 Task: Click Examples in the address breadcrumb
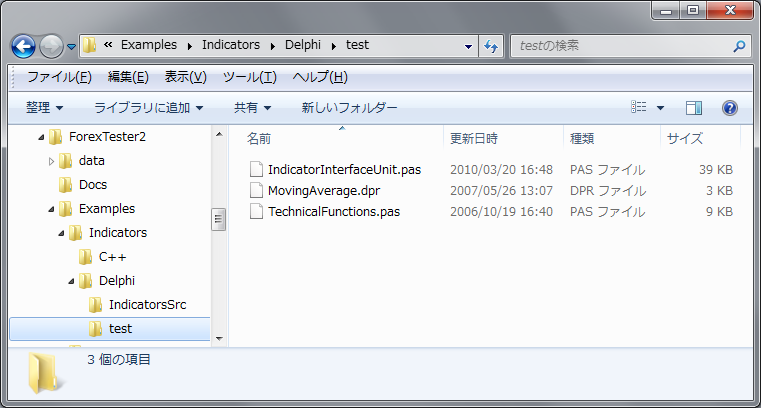149,45
